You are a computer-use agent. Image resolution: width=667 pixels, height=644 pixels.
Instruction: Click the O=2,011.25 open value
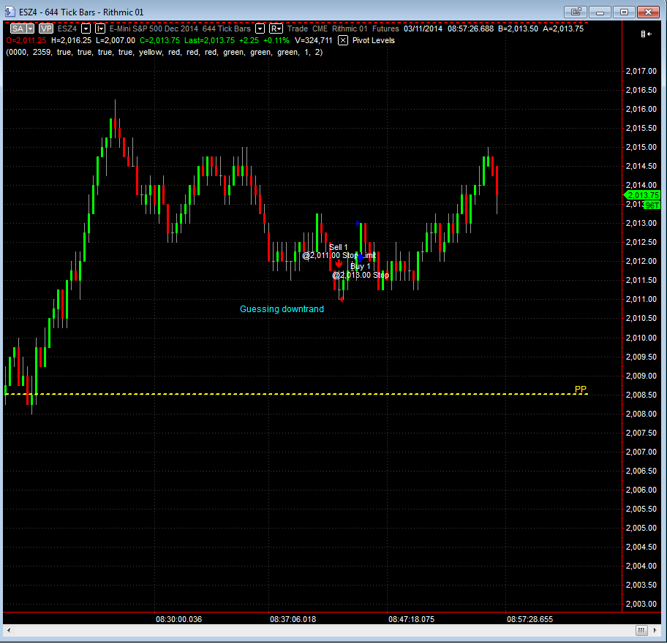click(x=26, y=40)
